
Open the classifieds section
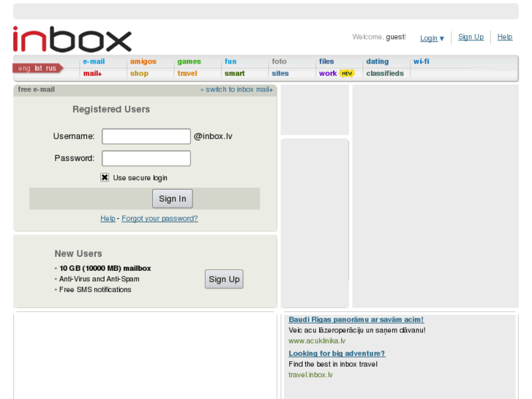385,73
